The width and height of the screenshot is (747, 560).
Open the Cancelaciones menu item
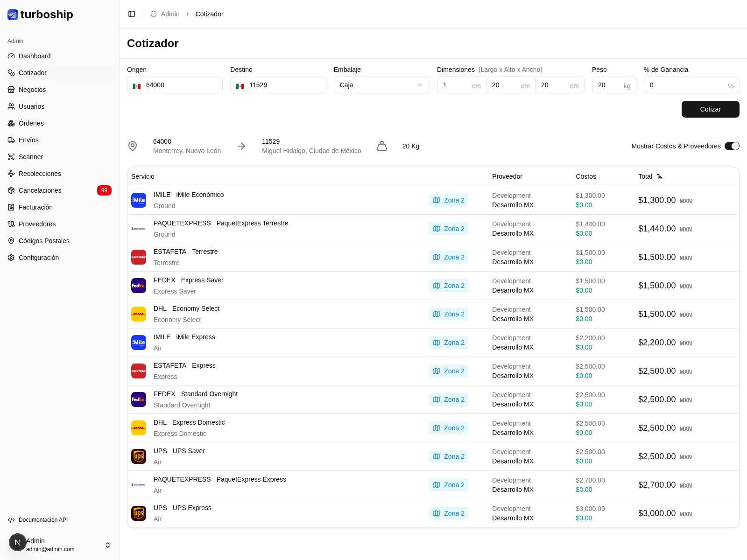(40, 190)
